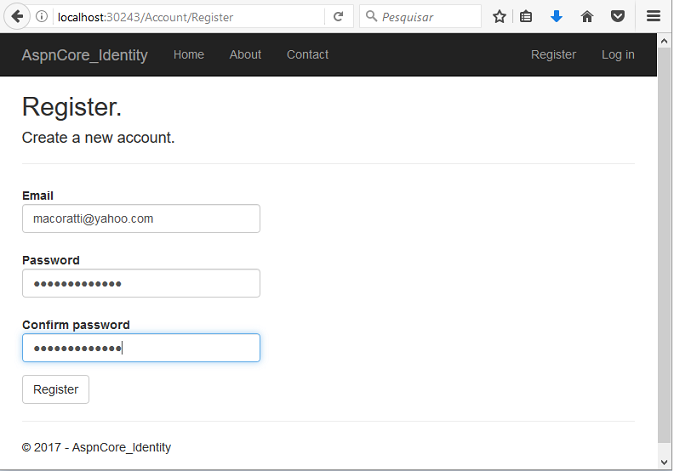Click the scrollbar up arrow
The height and width of the screenshot is (471, 674).
[664, 41]
